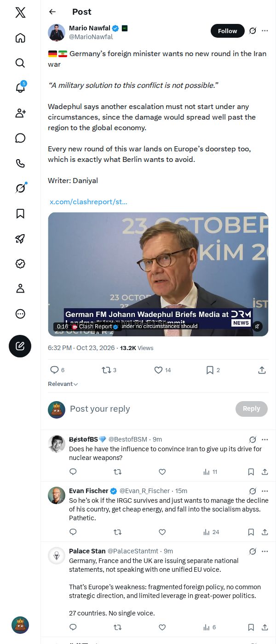276x644 pixels.
Task: Open the x.com/clashreport link
Action: (88, 201)
